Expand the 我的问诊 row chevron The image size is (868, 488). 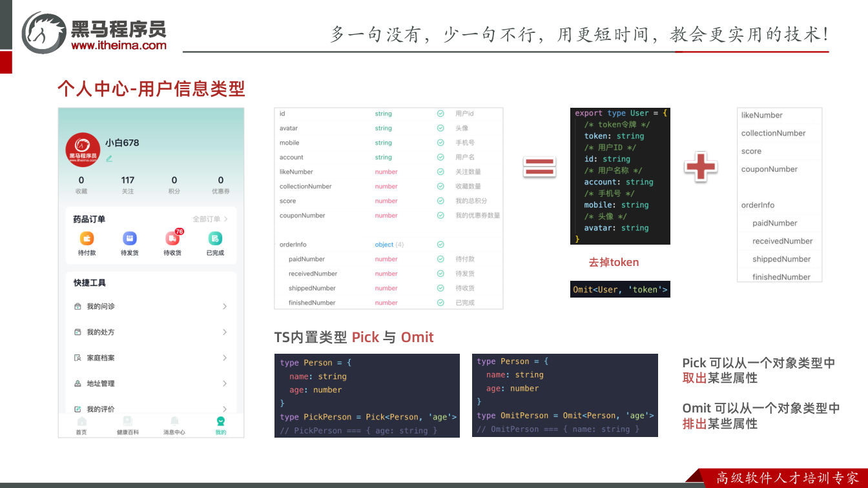[225, 307]
